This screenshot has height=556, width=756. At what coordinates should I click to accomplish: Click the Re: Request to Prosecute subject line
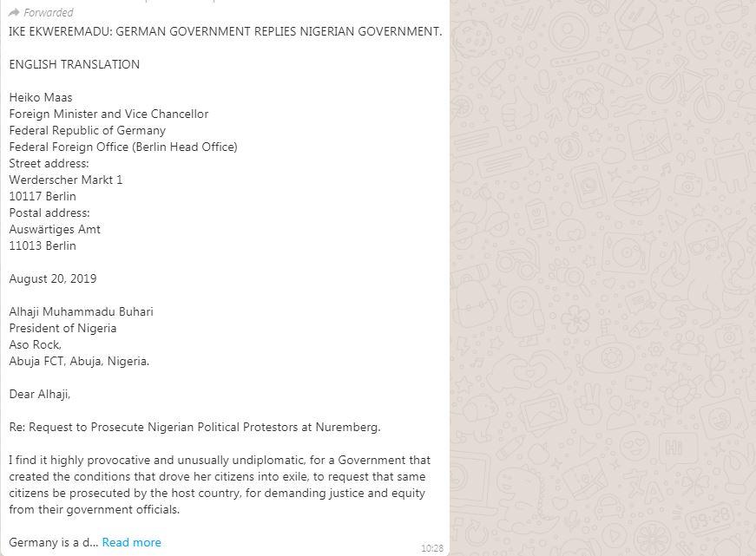pos(194,428)
